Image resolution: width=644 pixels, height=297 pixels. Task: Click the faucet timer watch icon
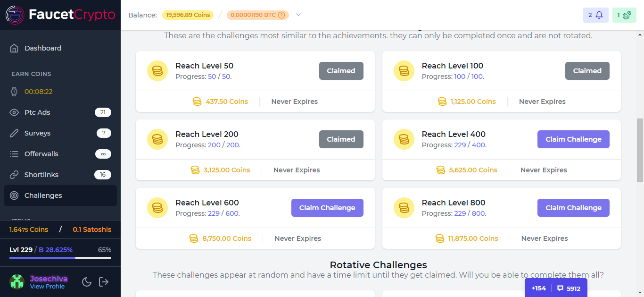click(x=14, y=92)
